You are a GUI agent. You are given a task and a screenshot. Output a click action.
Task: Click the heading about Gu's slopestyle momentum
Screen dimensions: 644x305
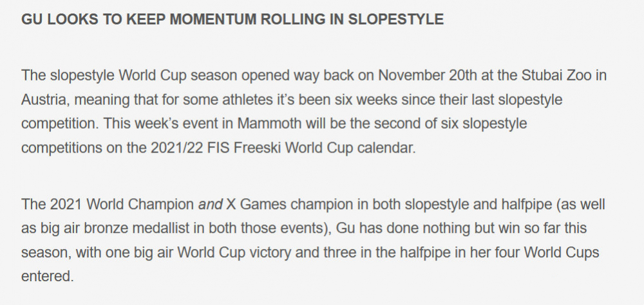[x=232, y=19]
